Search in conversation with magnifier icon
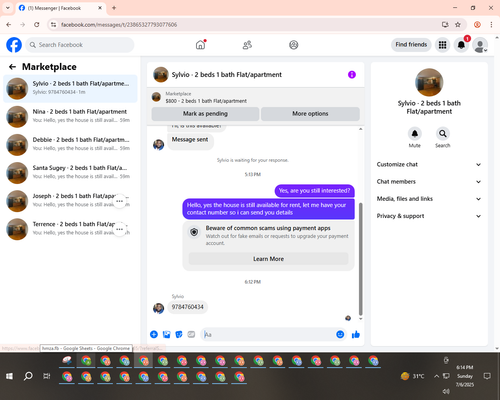Screen dimensions: 500x400 (443, 134)
